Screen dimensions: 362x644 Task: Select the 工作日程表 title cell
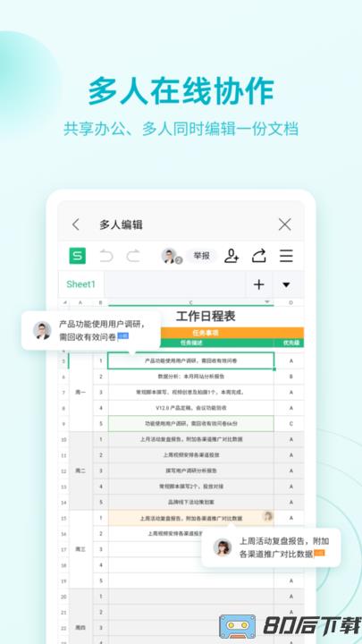click(x=206, y=317)
